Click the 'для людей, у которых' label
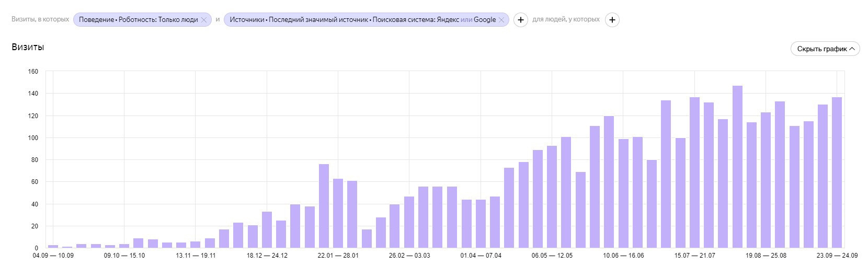The height and width of the screenshot is (277, 868). point(566,20)
